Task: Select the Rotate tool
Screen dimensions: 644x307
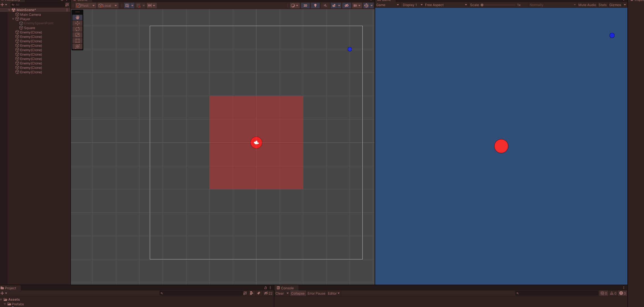Action: point(78,29)
